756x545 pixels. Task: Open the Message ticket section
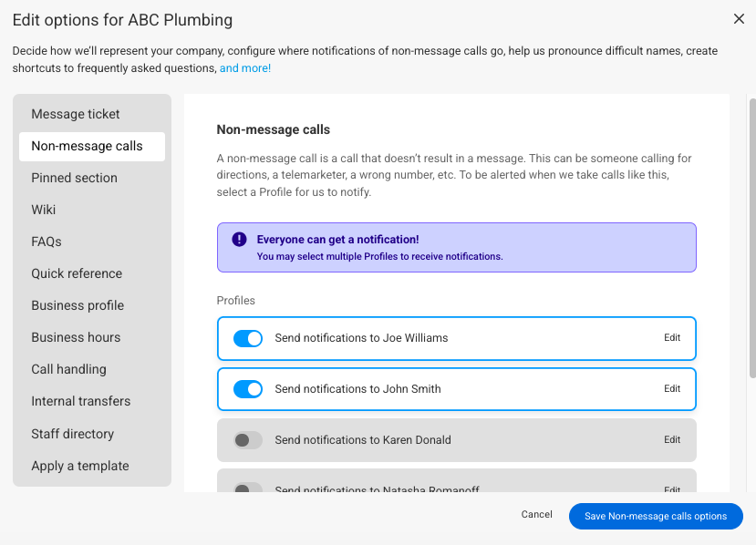click(x=76, y=114)
